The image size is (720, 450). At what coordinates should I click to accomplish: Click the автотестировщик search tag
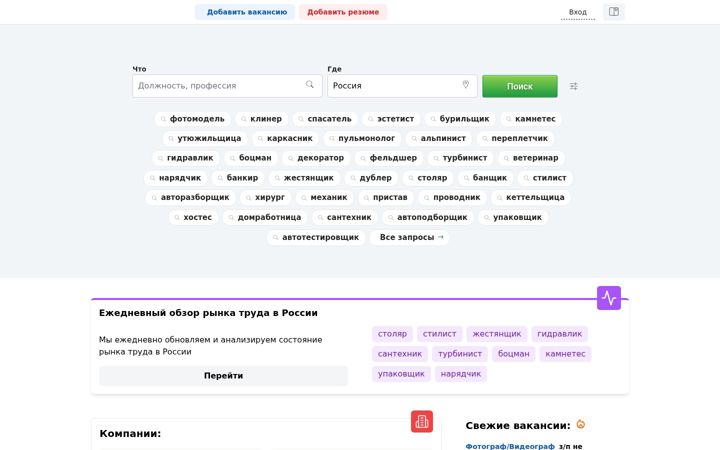click(x=316, y=237)
